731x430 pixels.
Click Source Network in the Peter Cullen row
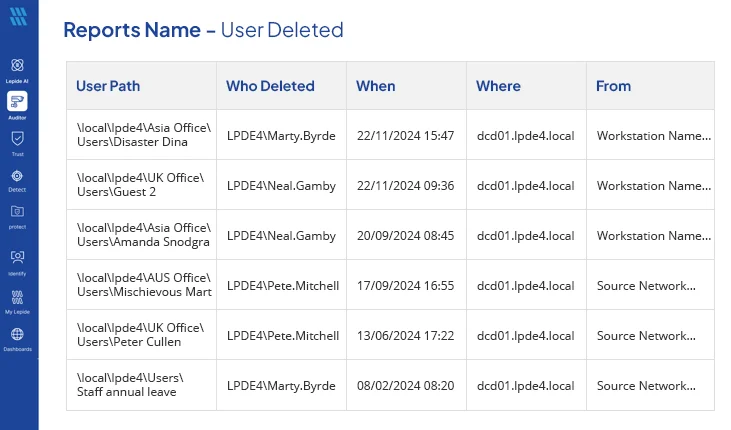coord(646,336)
